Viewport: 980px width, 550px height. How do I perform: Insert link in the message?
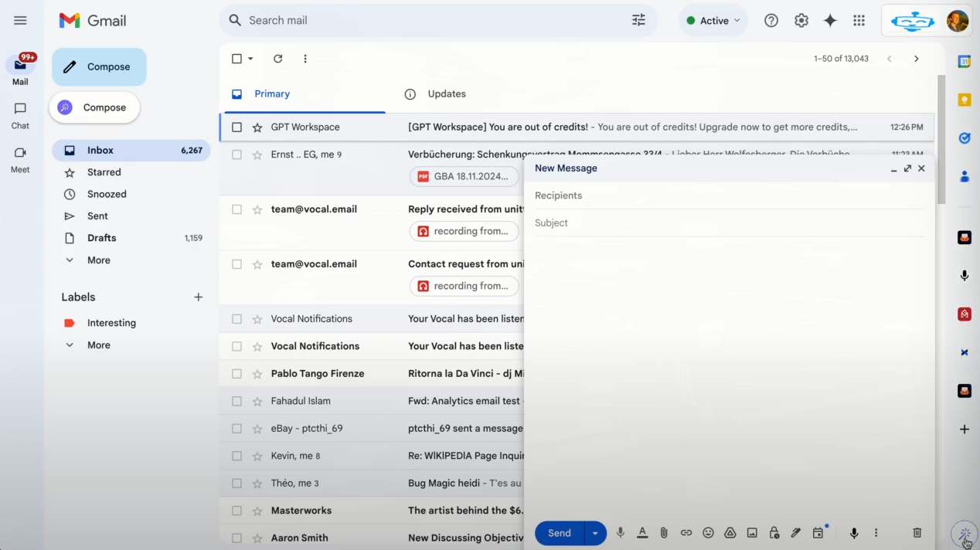tap(686, 533)
